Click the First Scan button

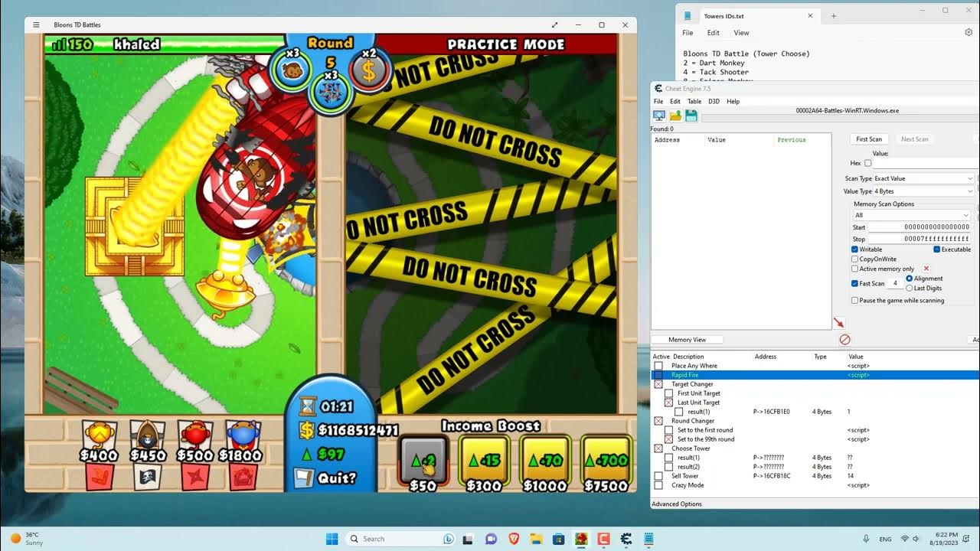pyautogui.click(x=869, y=139)
